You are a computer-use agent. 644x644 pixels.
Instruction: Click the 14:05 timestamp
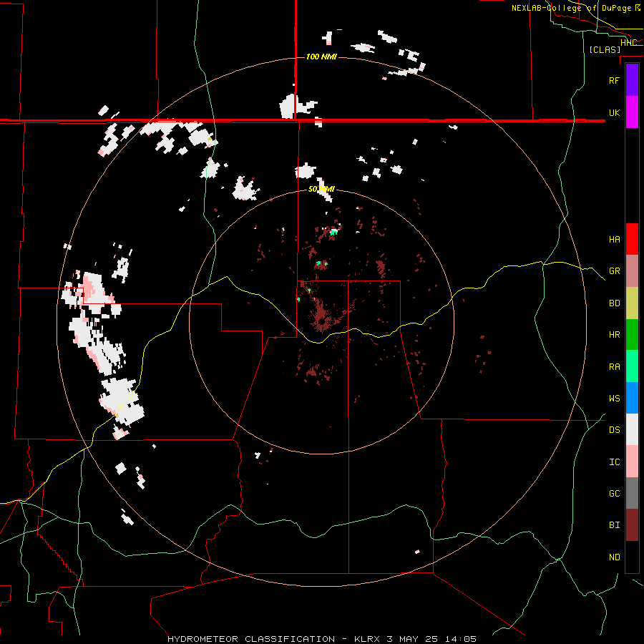pos(461,639)
